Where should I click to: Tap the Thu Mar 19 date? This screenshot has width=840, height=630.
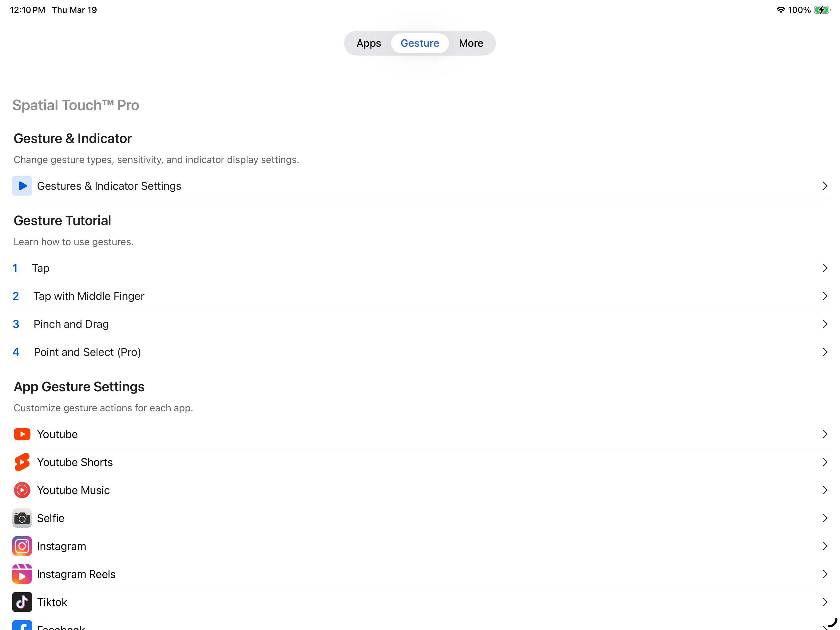click(x=74, y=10)
